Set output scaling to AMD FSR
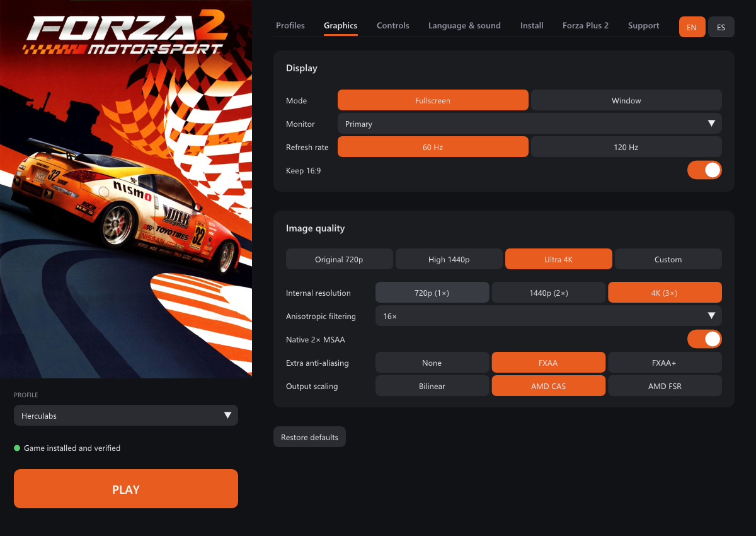756x536 pixels. tap(665, 386)
